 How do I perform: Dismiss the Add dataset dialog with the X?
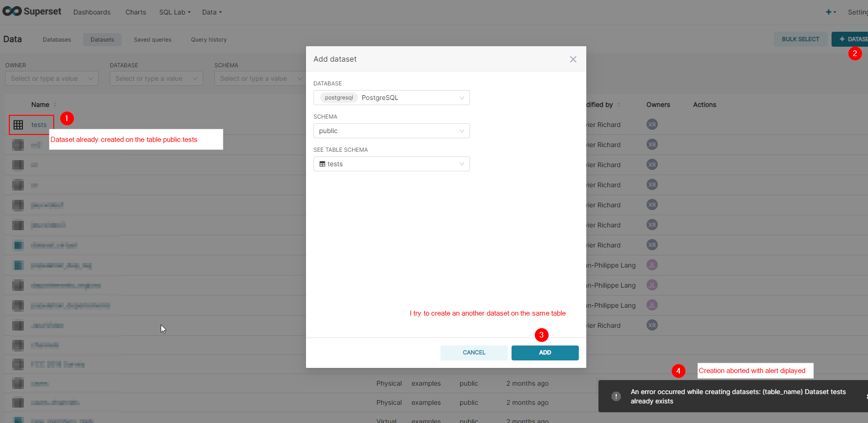(573, 59)
